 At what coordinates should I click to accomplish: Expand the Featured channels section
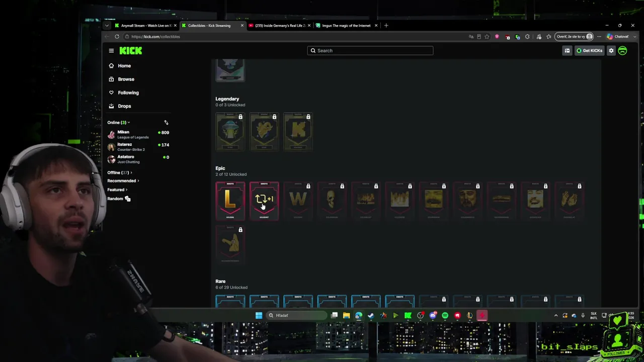pyautogui.click(x=117, y=190)
